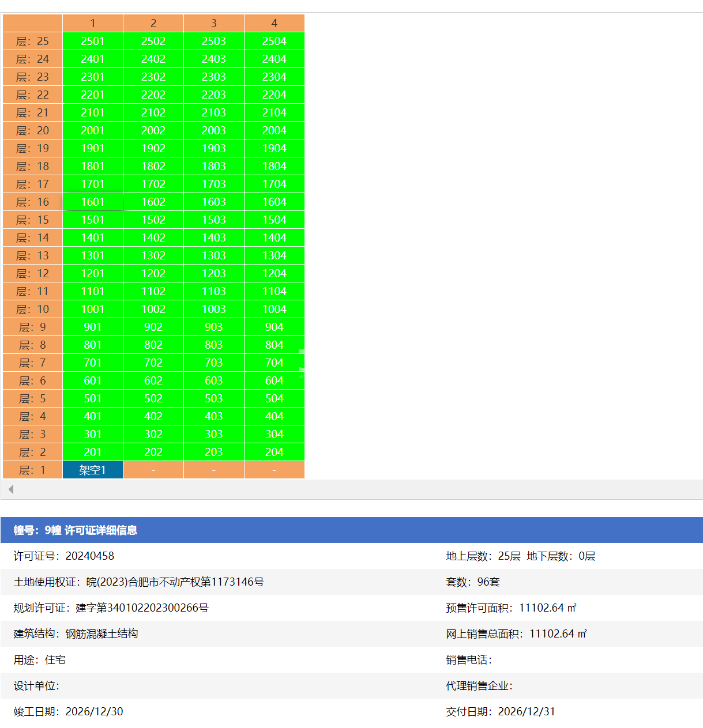Click 地上层数: 25层 text
Screen dimensions: 703x728
point(483,556)
